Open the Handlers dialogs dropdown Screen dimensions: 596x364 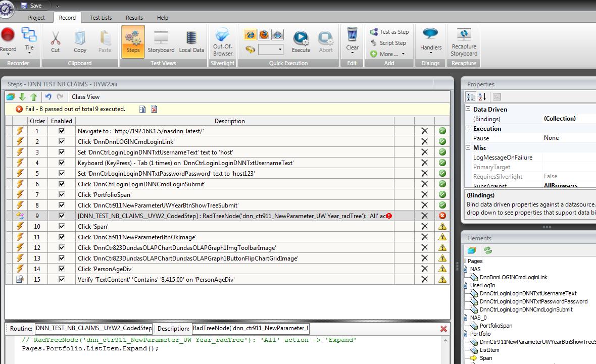(430, 42)
